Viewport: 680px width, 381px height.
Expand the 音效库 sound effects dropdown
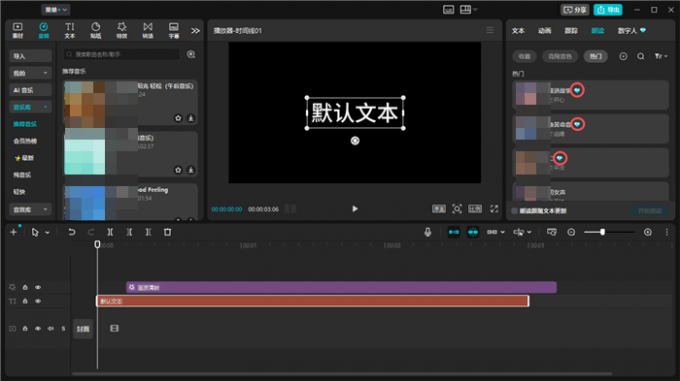30,209
